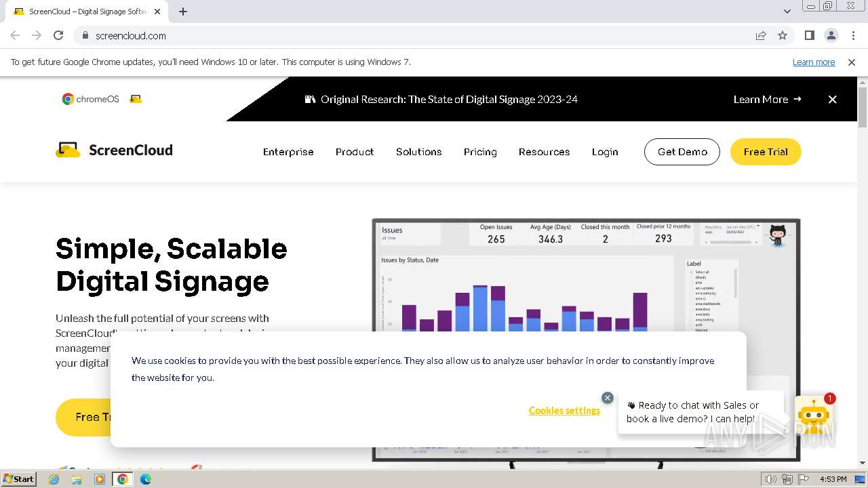868x488 pixels.
Task: Open a new tab with the plus button
Action: click(x=183, y=12)
